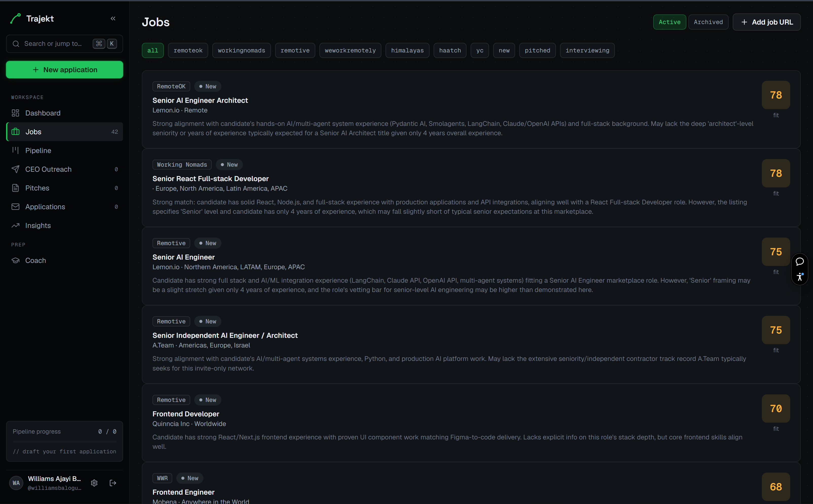Start a New application
The image size is (813, 504).
point(65,70)
